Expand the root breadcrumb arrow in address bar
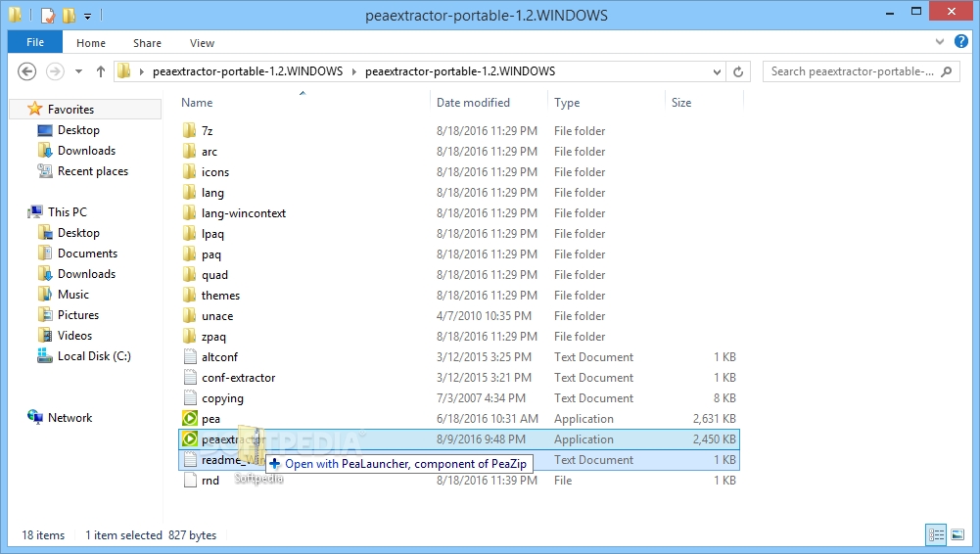Viewport: 980px width, 554px height. (141, 71)
